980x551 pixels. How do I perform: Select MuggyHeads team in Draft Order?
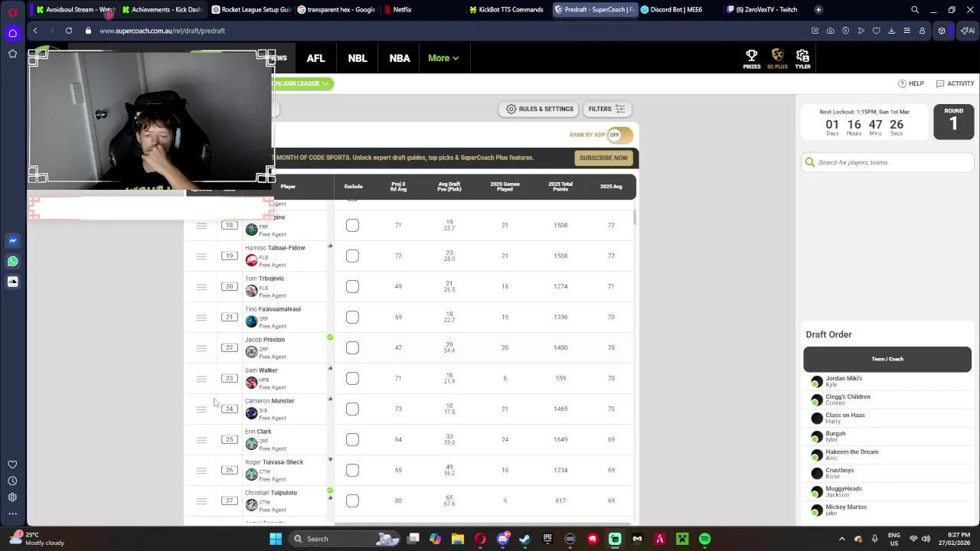[887, 491]
